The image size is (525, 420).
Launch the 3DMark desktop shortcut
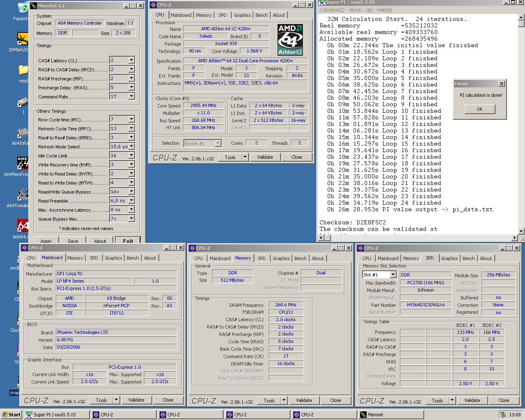pyautogui.click(x=23, y=39)
